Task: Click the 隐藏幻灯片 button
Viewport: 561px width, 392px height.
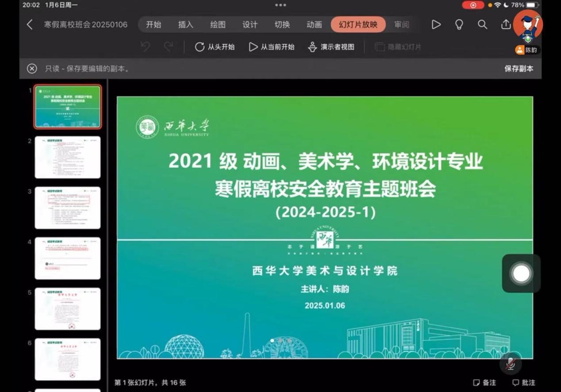Action: [398, 47]
